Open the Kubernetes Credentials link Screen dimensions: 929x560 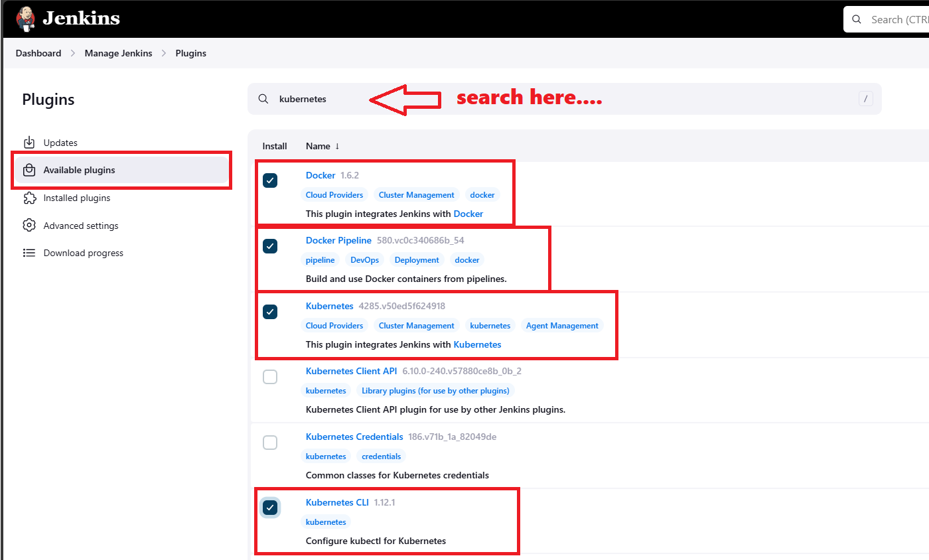point(354,437)
